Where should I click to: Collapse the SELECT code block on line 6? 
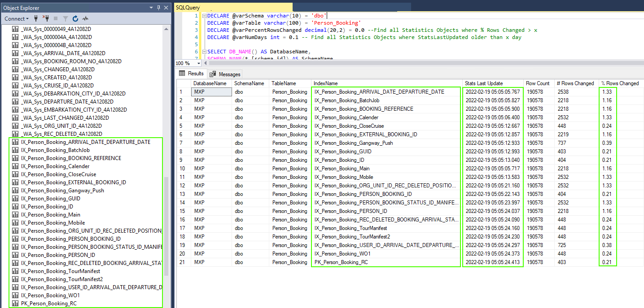pyautogui.click(x=204, y=52)
